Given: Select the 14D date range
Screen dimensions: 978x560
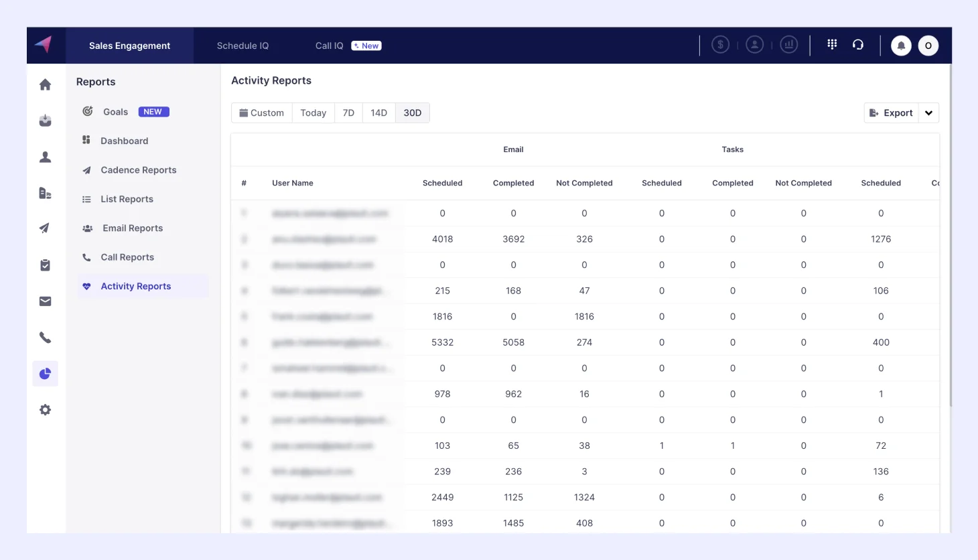Looking at the screenshot, I should pyautogui.click(x=378, y=113).
